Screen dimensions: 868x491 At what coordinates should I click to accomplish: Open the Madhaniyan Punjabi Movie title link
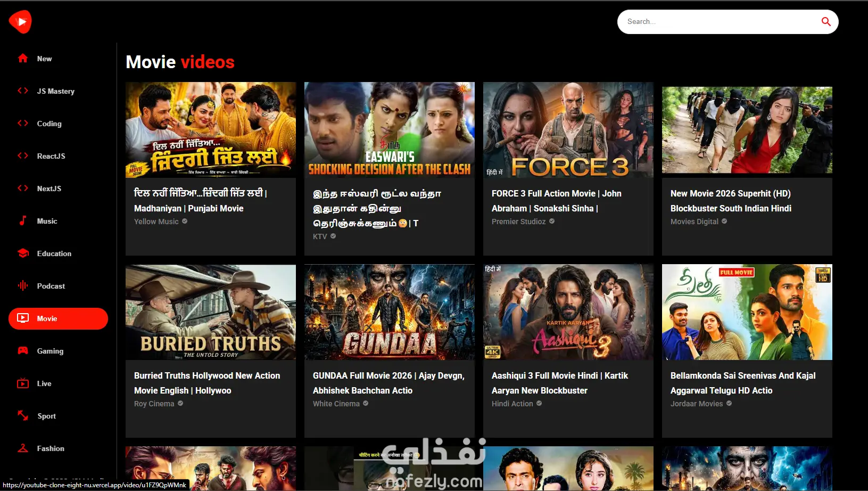coord(201,201)
